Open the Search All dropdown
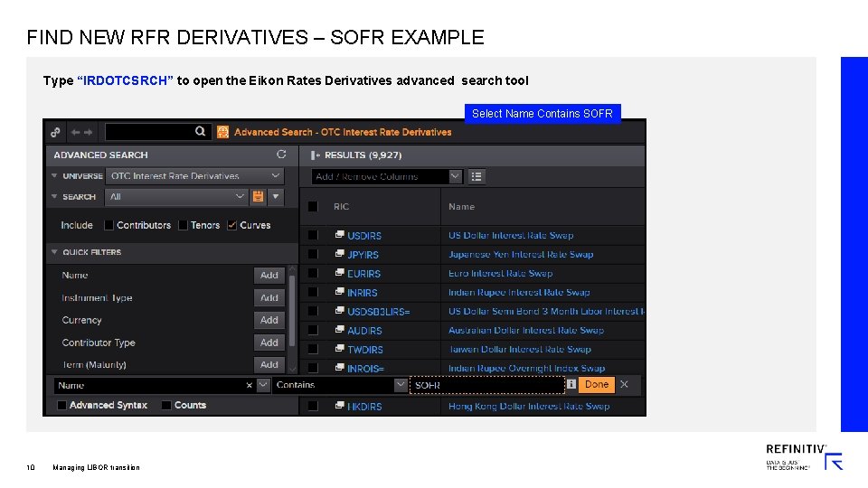The width and height of the screenshot is (868, 488). (x=175, y=196)
